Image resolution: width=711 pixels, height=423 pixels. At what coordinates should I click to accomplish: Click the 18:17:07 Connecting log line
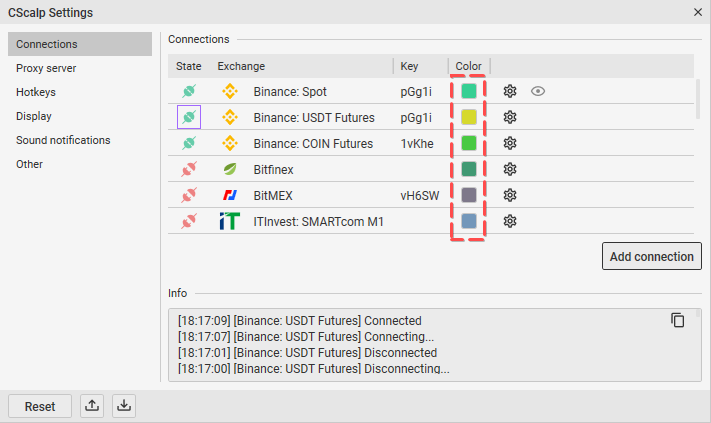tap(306, 336)
